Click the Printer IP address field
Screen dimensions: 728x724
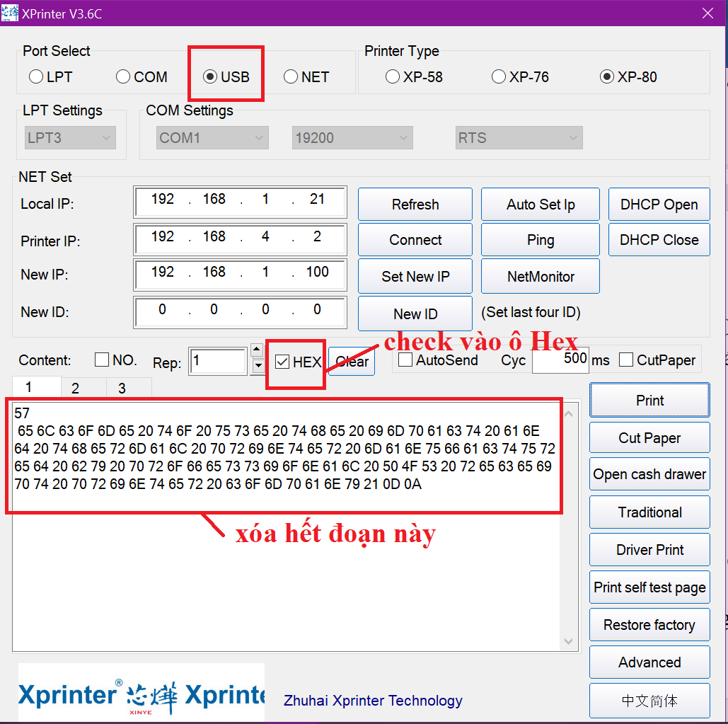pos(240,240)
